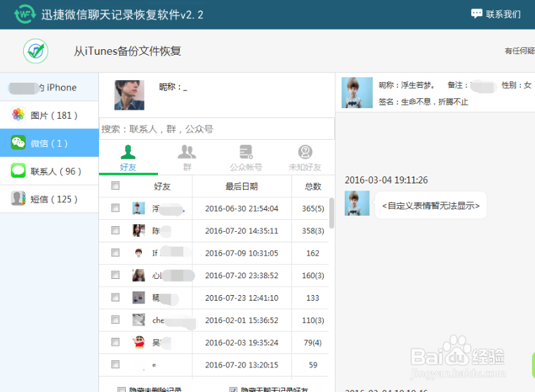Click the signature text 生命不息，折腾不止
Screen dimensions: 535x392
pos(435,102)
